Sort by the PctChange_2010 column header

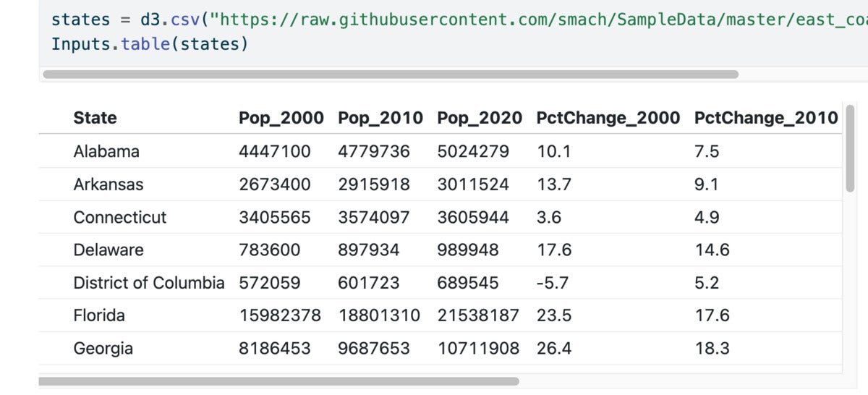tap(766, 118)
